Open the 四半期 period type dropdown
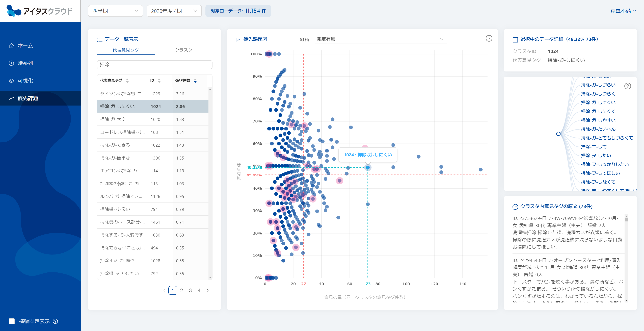The height and width of the screenshot is (331, 644). 115,11
